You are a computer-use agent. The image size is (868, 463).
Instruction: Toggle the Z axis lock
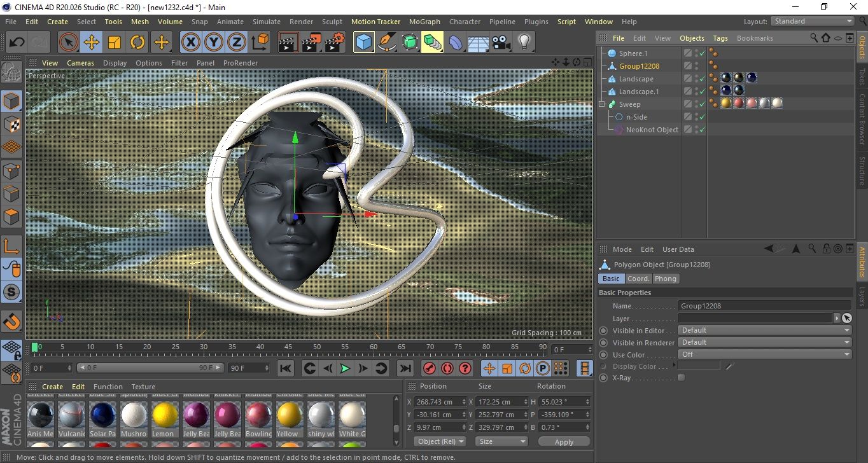(237, 43)
